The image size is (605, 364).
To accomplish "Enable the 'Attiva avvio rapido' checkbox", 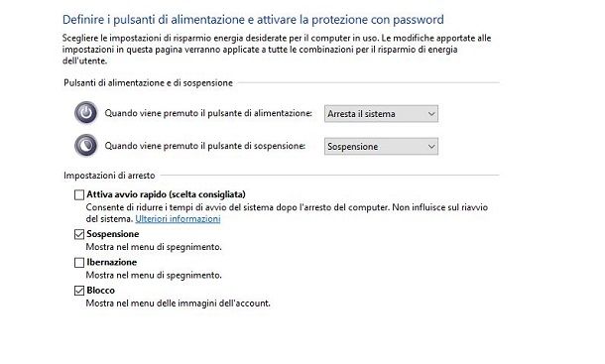I will point(79,195).
